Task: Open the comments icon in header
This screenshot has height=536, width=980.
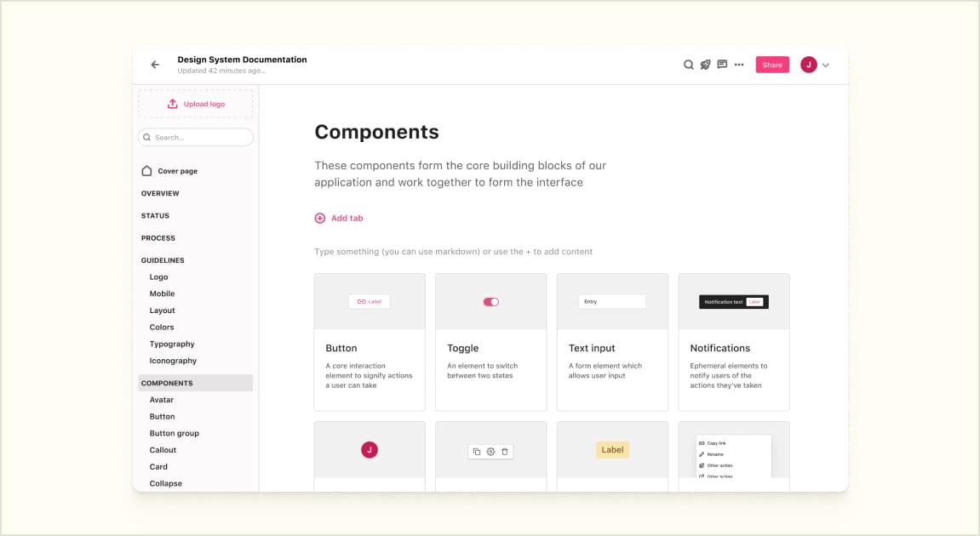Action: coord(722,65)
